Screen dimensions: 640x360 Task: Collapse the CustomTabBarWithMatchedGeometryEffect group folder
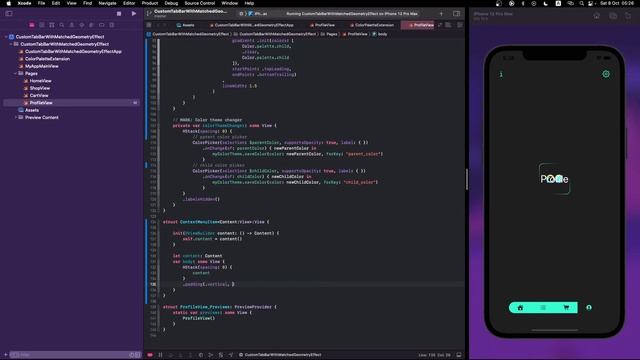click(11, 44)
